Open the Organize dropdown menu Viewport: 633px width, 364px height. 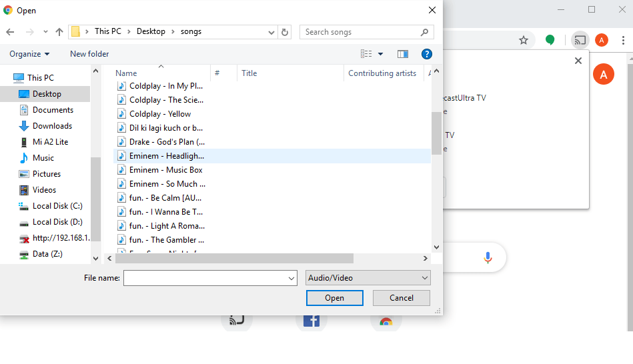[29, 54]
